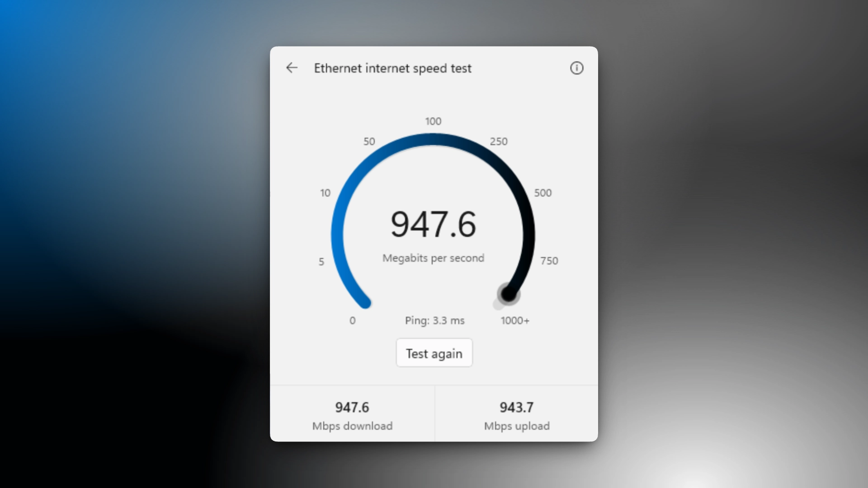Click the Megabits per second caption
Image resolution: width=868 pixels, height=488 pixels.
[x=433, y=258]
